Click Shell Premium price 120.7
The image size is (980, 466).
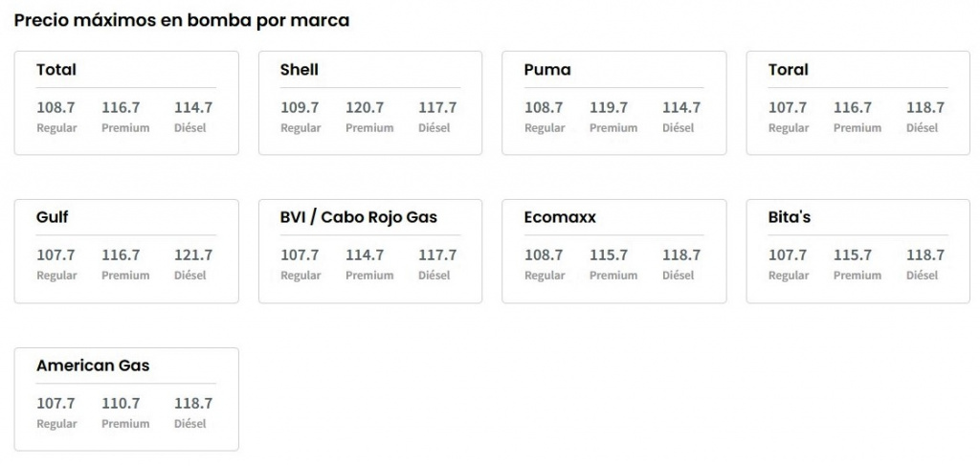pos(365,108)
